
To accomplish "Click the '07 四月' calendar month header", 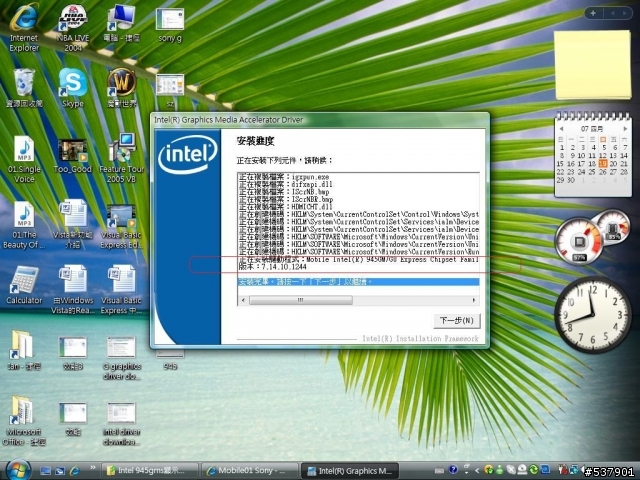I will (592, 129).
